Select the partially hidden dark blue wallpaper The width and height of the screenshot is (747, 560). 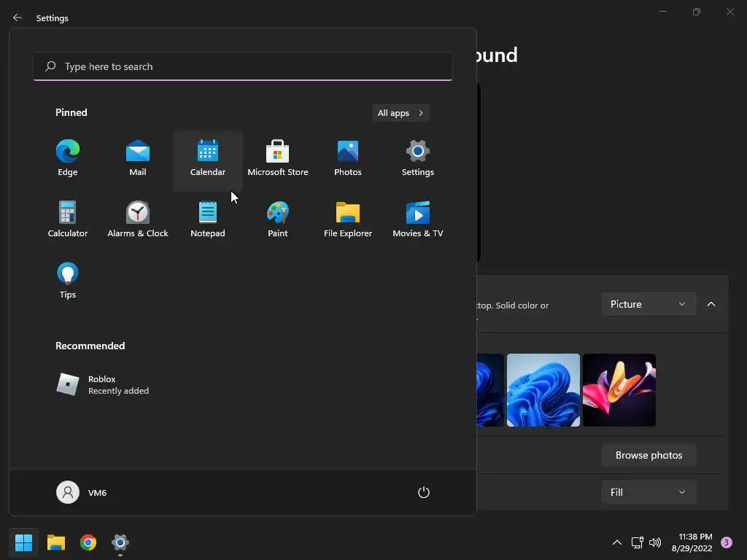tap(490, 390)
